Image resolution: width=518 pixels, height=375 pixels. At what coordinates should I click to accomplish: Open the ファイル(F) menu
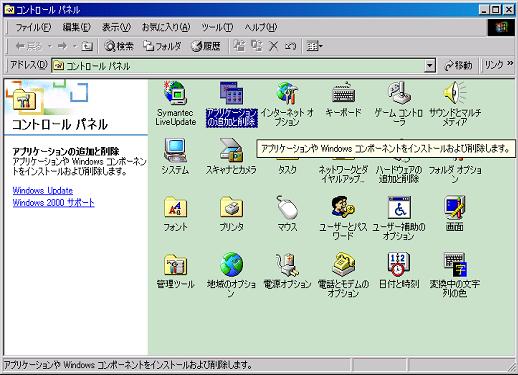pyautogui.click(x=33, y=27)
